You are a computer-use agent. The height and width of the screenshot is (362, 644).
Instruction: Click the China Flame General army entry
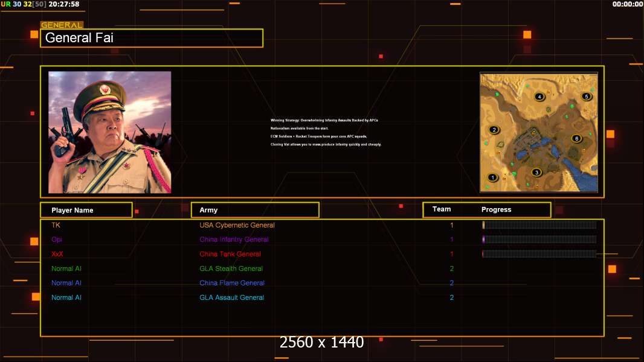point(232,283)
